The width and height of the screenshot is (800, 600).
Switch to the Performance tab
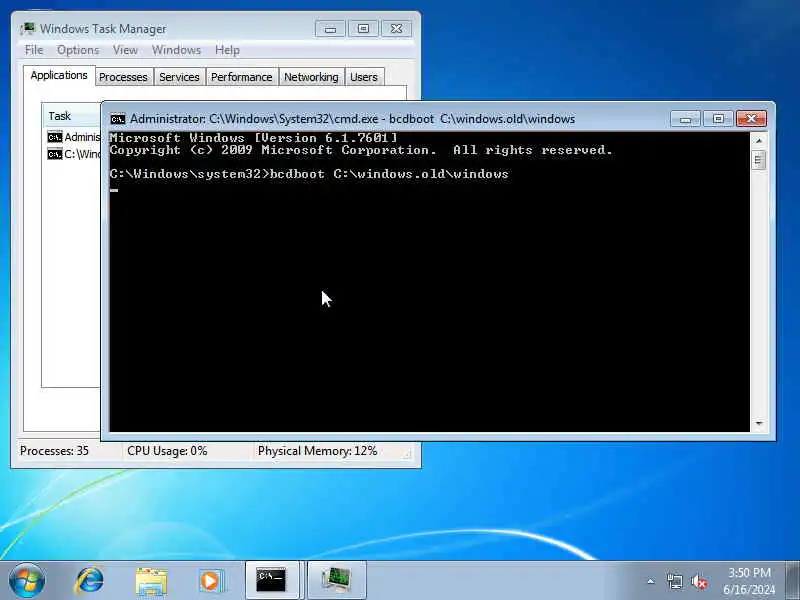242,77
